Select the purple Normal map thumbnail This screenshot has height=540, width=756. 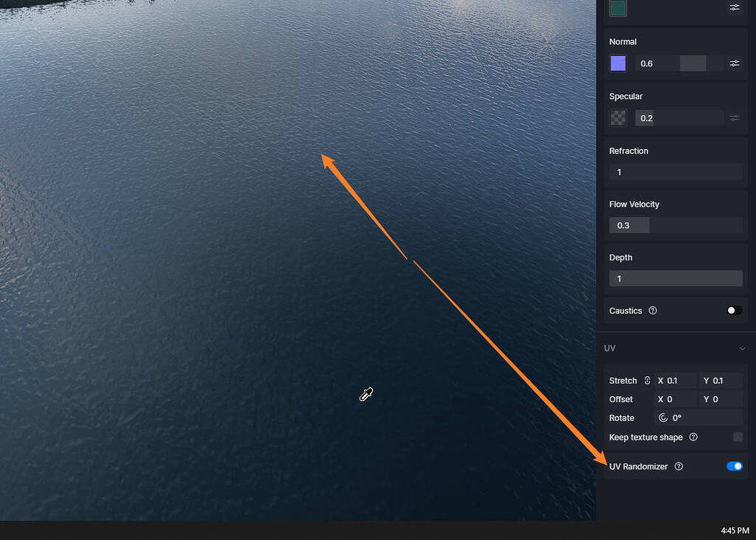[617, 63]
